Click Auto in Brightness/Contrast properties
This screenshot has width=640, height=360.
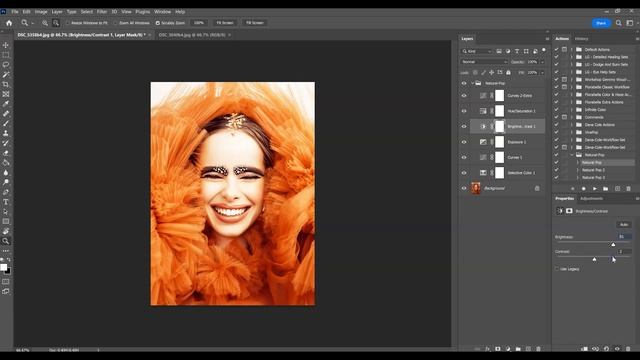624,224
